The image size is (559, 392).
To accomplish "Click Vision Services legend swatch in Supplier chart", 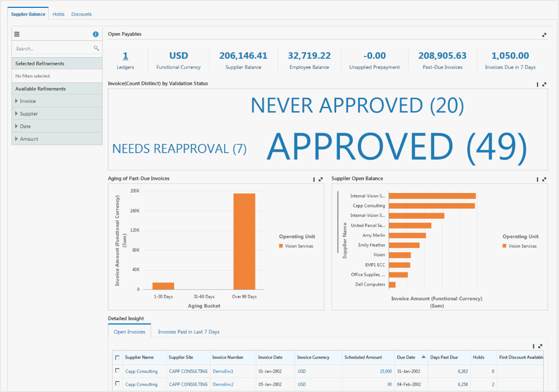I will tap(505, 246).
